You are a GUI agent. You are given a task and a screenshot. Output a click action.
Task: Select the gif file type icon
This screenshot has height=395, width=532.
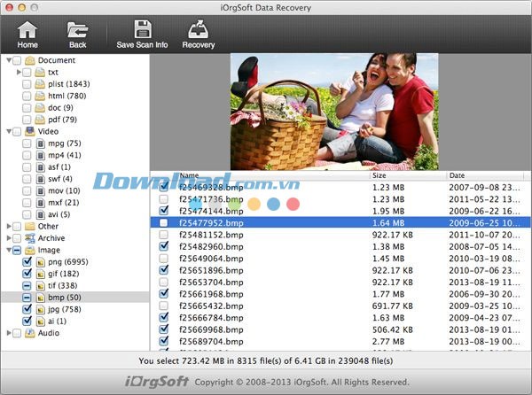[41, 274]
